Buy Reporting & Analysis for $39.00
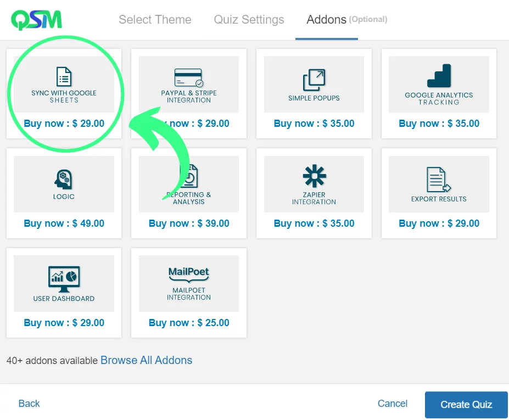509x420 pixels. (189, 223)
